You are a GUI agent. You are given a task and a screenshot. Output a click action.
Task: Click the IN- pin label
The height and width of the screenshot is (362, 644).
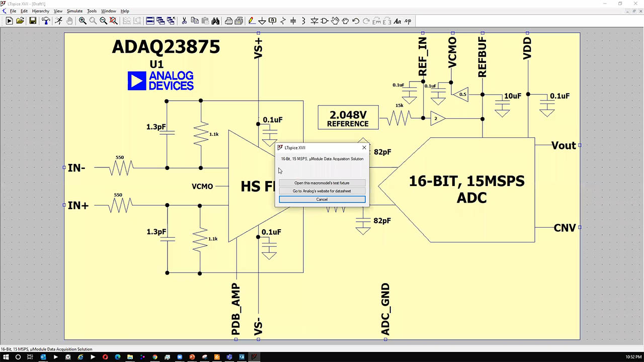pos(76,168)
